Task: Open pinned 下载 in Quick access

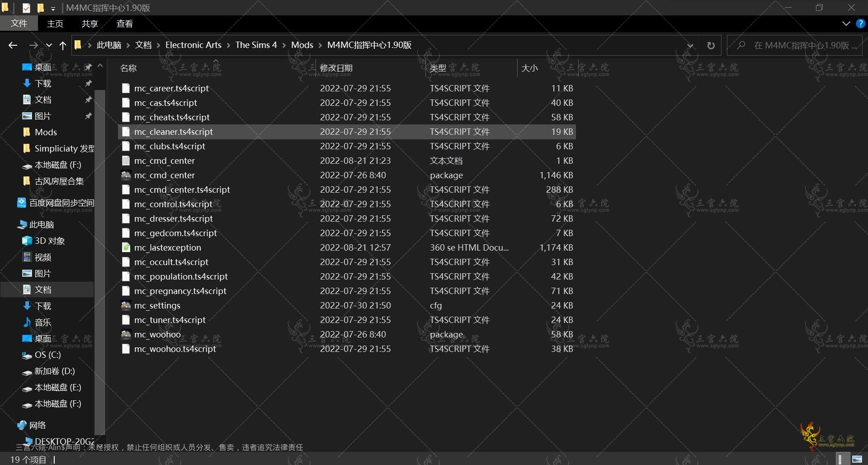Action: [x=43, y=83]
